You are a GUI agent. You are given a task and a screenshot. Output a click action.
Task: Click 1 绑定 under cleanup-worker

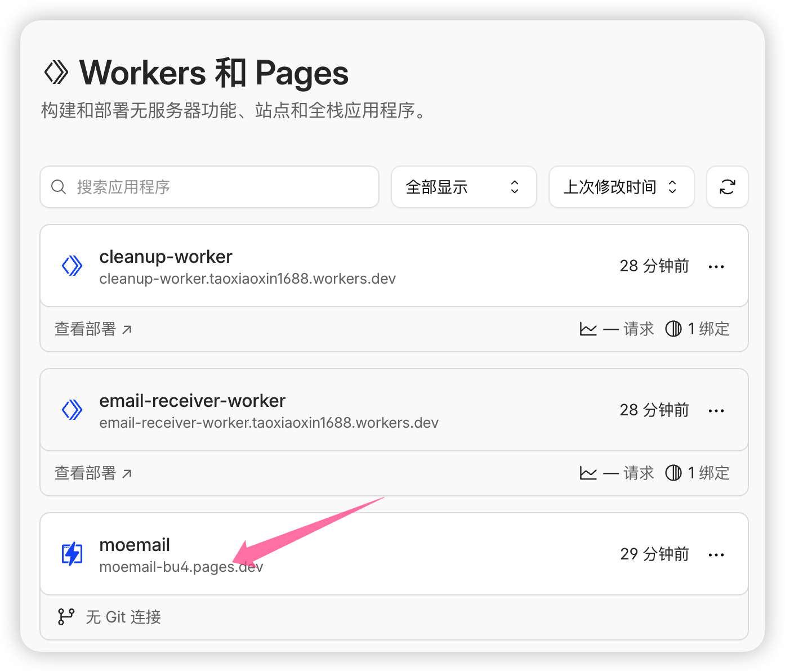pyautogui.click(x=708, y=329)
